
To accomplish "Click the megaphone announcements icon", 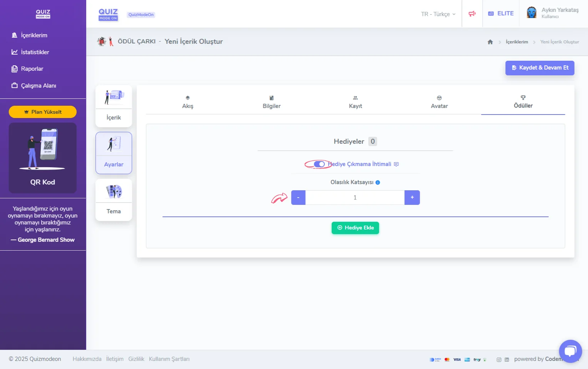I will point(472,14).
